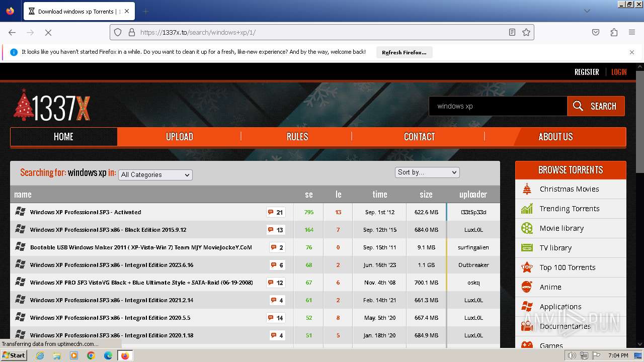Image resolution: width=644 pixels, height=362 pixels.
Task: Go to Home menu item
Action: click(63, 137)
